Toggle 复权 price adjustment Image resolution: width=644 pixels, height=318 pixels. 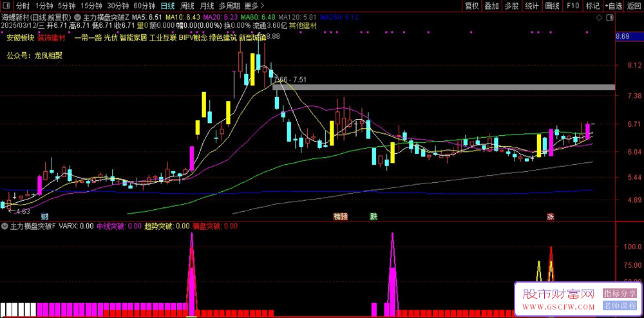471,6
